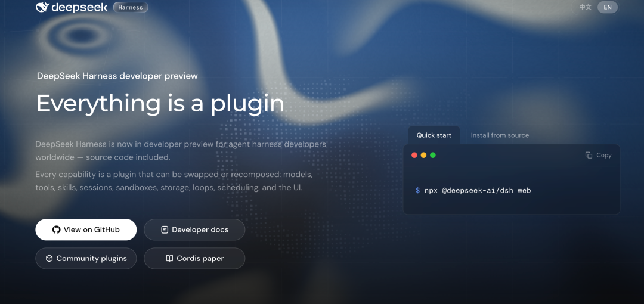This screenshot has height=304, width=644.
Task: Click the paragraph starting Every capability is
Action: coord(174,181)
